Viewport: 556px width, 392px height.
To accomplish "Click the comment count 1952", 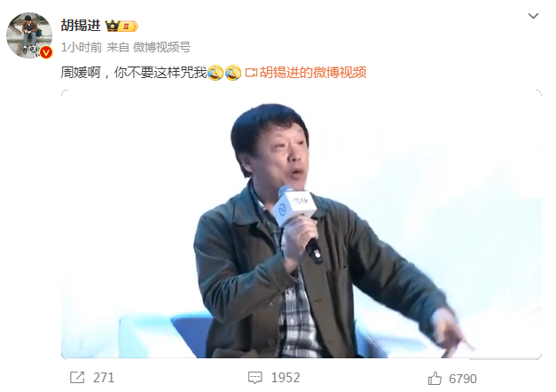I will pyautogui.click(x=286, y=378).
